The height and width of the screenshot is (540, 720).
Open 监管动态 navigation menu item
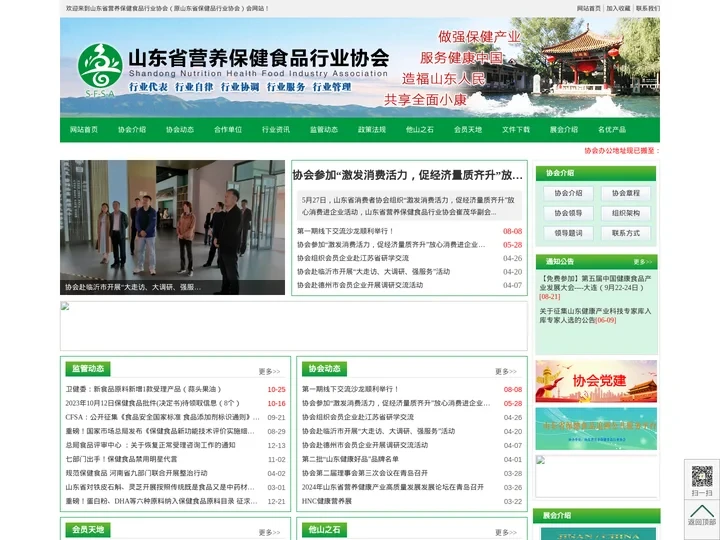click(x=324, y=129)
